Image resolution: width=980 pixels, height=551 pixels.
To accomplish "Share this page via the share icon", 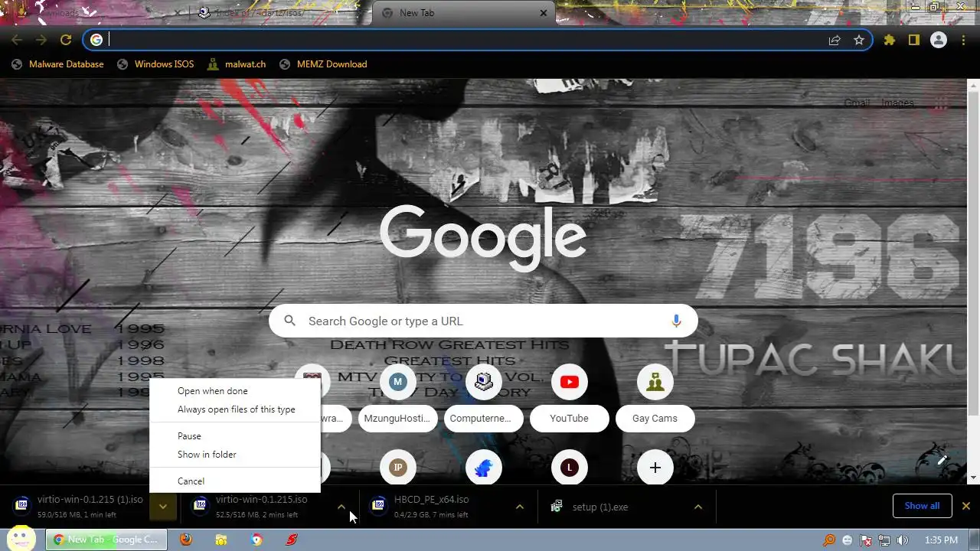I will [835, 40].
